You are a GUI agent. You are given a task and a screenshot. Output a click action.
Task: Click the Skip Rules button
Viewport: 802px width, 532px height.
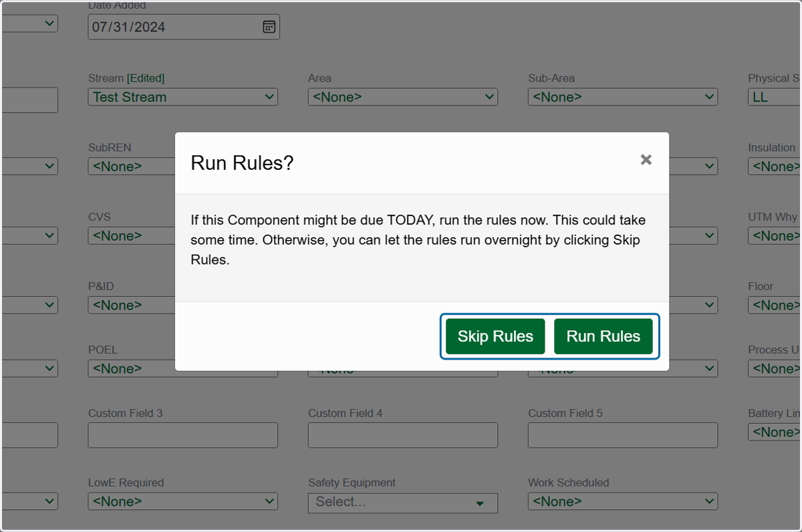pos(495,336)
